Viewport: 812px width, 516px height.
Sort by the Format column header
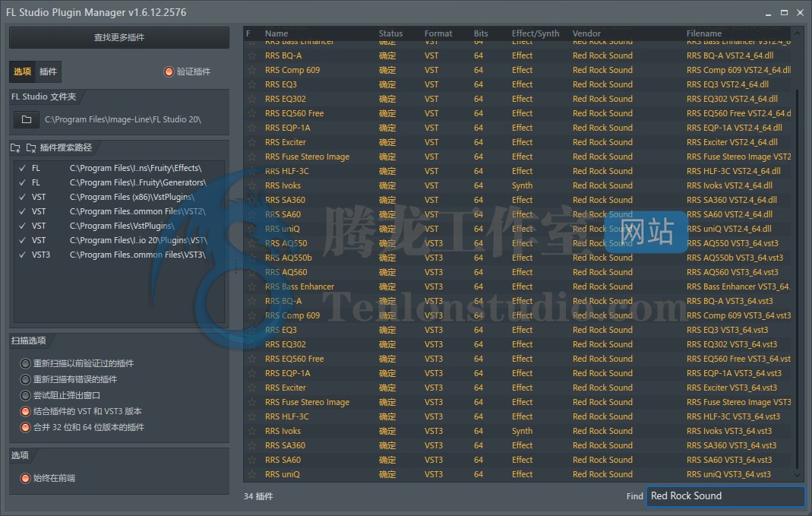point(438,33)
